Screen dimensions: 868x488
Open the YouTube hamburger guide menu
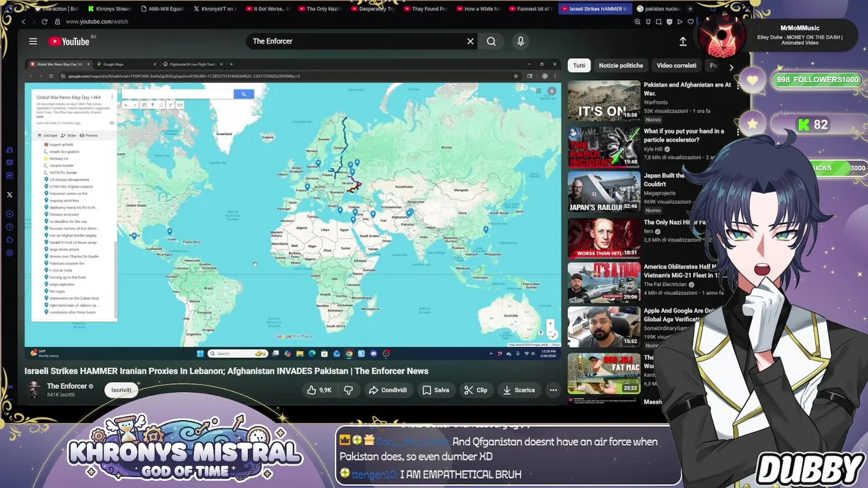pyautogui.click(x=33, y=41)
